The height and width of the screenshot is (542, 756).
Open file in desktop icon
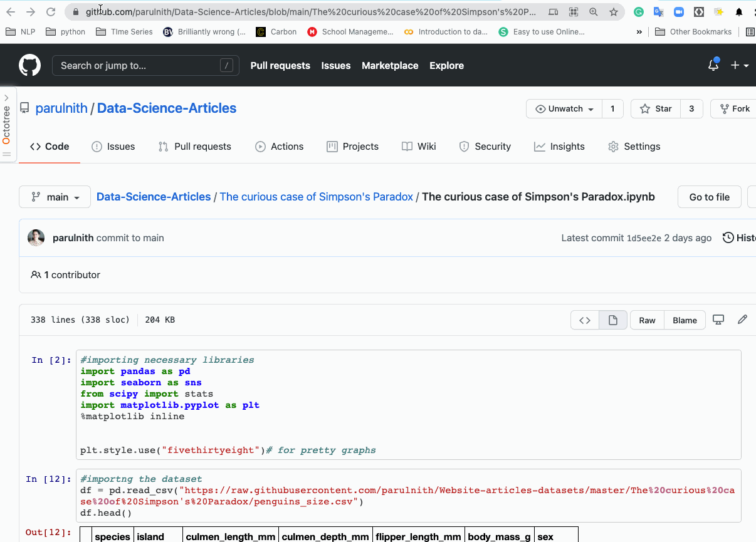[718, 320]
